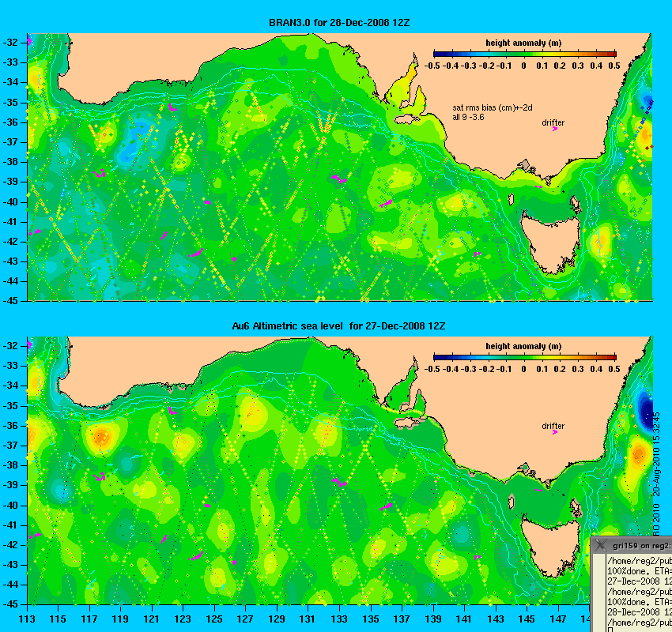Image resolution: width=672 pixels, height=632 pixels.
Task: Click the '141' longitude axis label
Action: pos(464,619)
